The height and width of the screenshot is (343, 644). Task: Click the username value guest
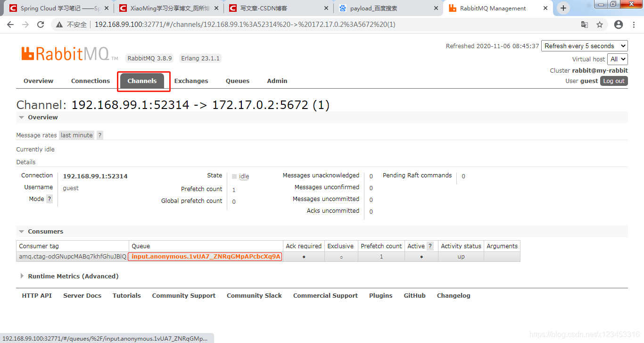[71, 188]
